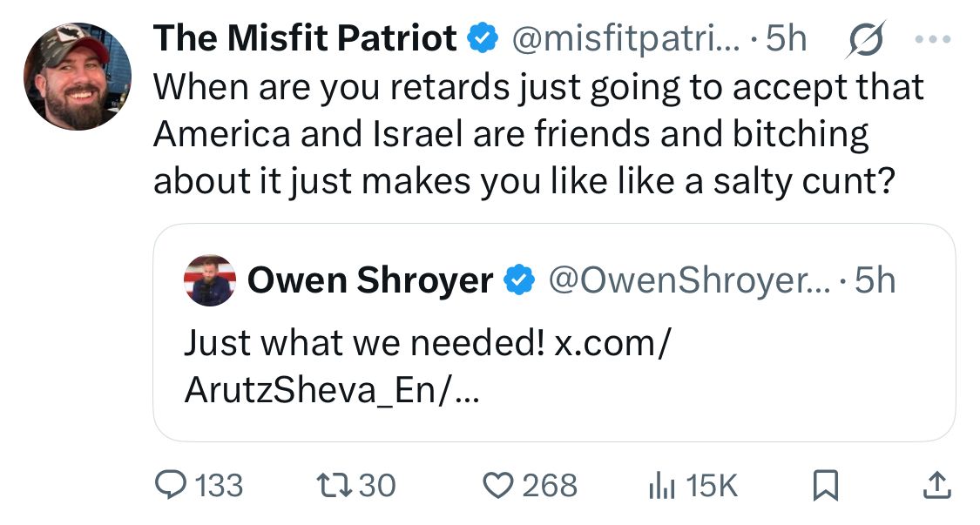Screen dimensions: 980x525
Task: Open Owen Shroyer's display name link
Action: [x=370, y=280]
